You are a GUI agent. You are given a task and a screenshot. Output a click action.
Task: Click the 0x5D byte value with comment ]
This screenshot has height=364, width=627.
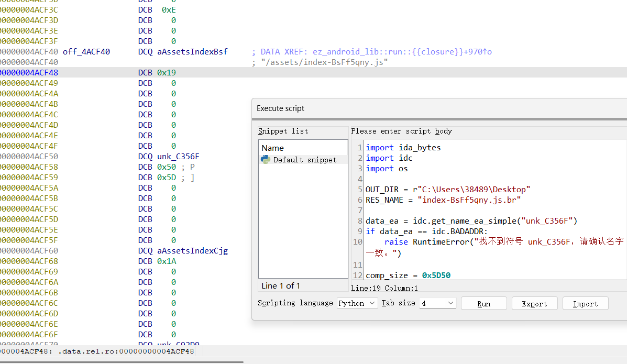click(167, 177)
